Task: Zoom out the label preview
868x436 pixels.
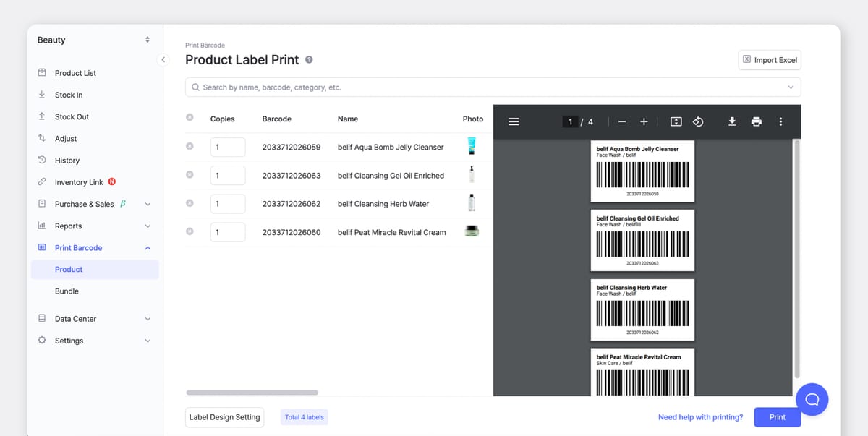Action: [x=621, y=121]
